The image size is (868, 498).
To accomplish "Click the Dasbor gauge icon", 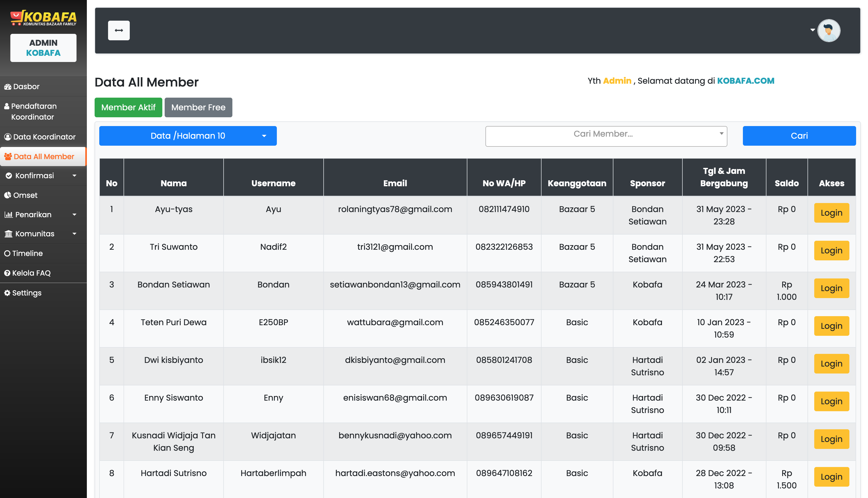I will [7, 87].
